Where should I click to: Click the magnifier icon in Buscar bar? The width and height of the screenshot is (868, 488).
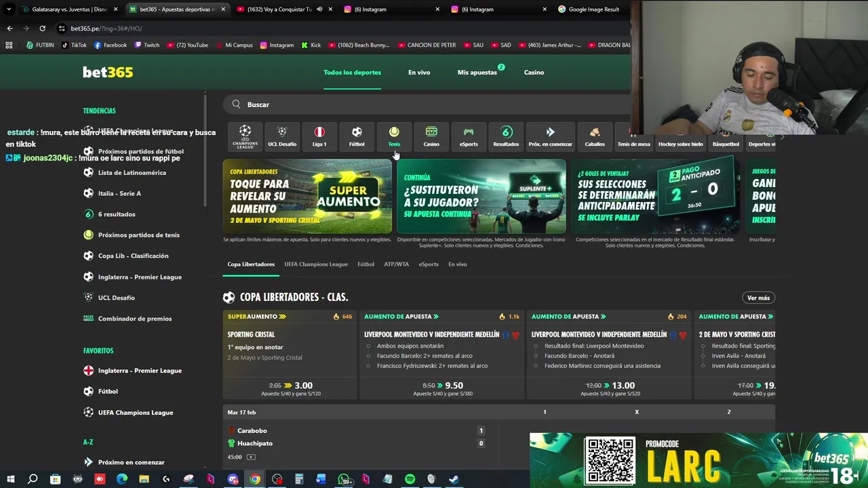[236, 104]
